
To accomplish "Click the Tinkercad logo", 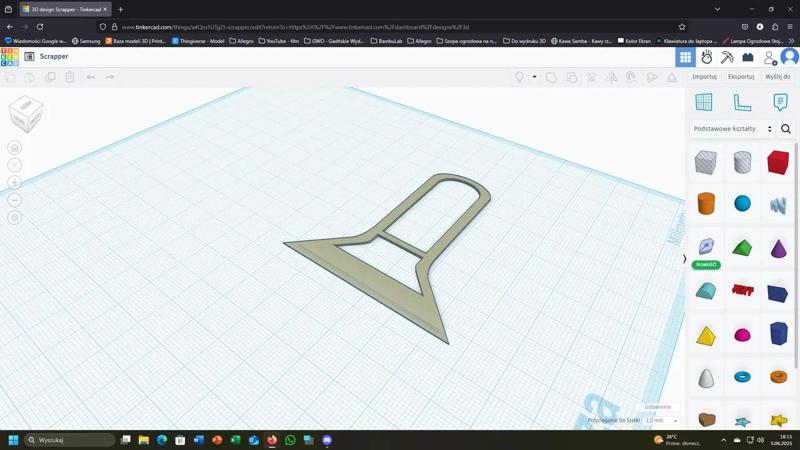I will pyautogui.click(x=10, y=57).
